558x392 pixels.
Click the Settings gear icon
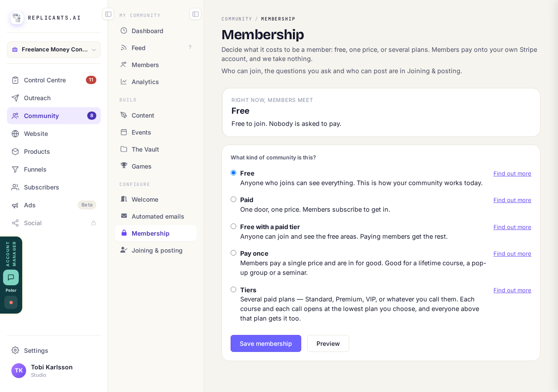[x=15, y=350]
